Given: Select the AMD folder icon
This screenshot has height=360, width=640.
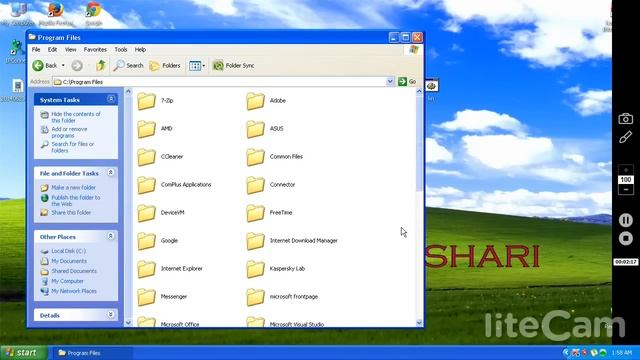Looking at the screenshot, I should pyautogui.click(x=147, y=129).
